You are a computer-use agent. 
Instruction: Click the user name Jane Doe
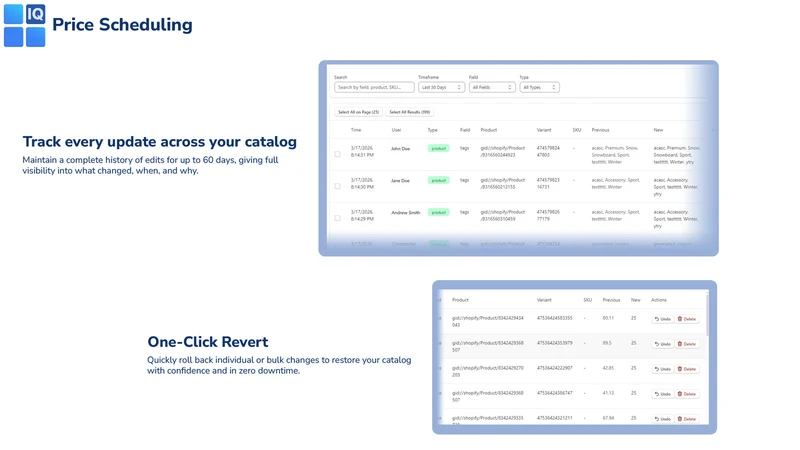click(x=400, y=181)
